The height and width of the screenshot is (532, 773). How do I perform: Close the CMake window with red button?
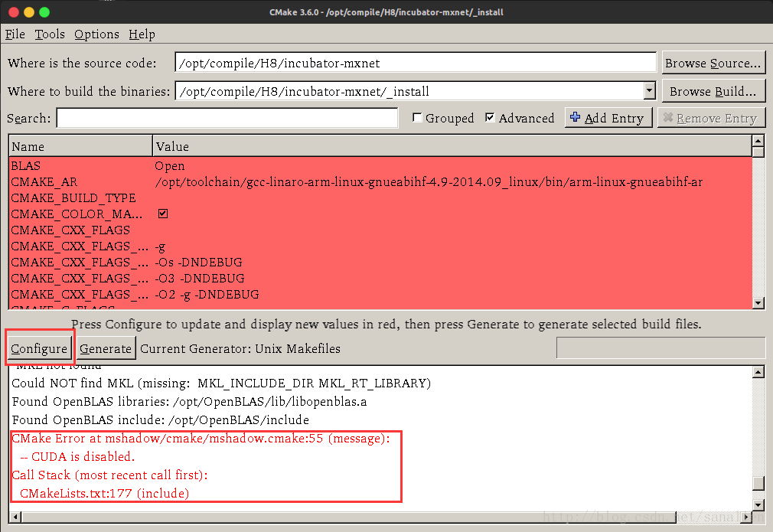(x=14, y=11)
